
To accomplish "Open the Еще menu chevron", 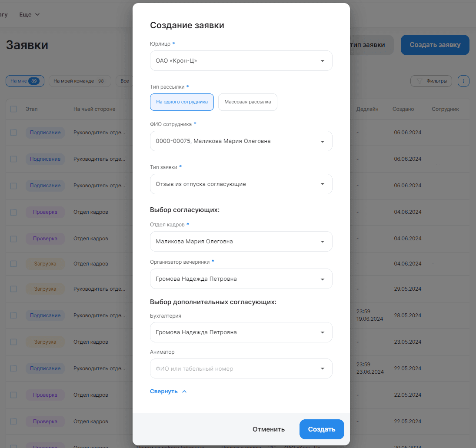I will (x=37, y=15).
